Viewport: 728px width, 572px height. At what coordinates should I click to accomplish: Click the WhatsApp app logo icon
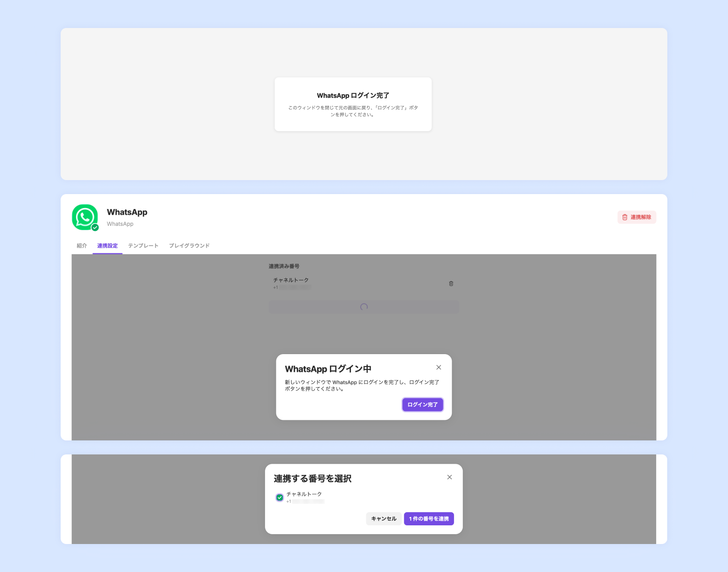coord(85,217)
